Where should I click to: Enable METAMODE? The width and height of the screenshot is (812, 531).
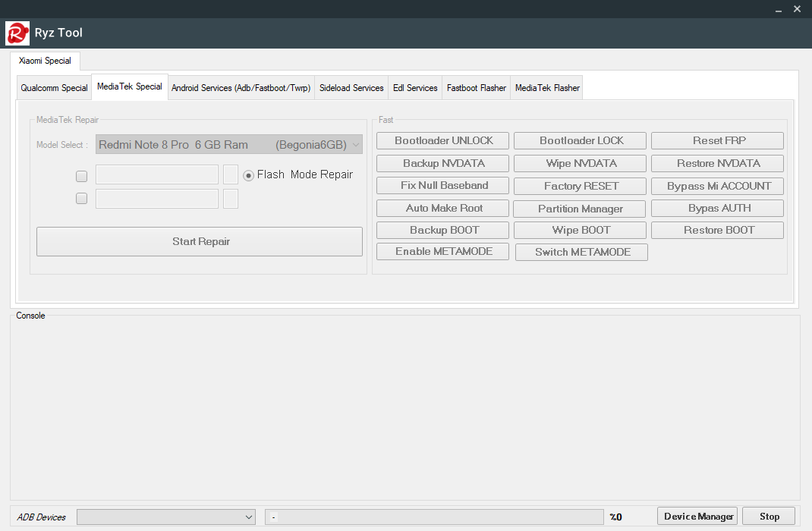442,251
